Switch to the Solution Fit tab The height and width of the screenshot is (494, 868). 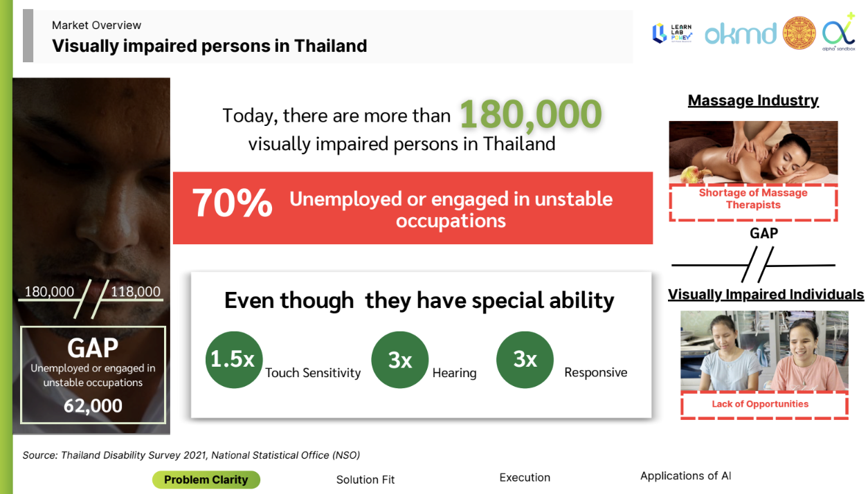pos(365,479)
